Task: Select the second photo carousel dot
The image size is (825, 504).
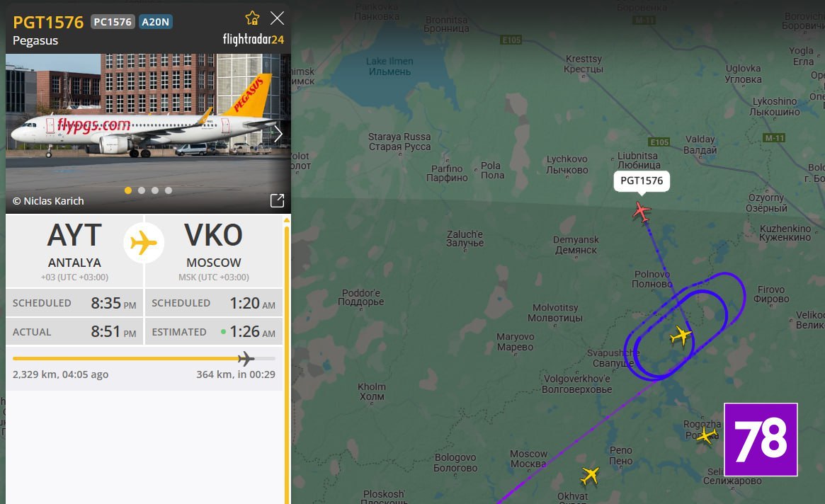Action: coord(142,190)
